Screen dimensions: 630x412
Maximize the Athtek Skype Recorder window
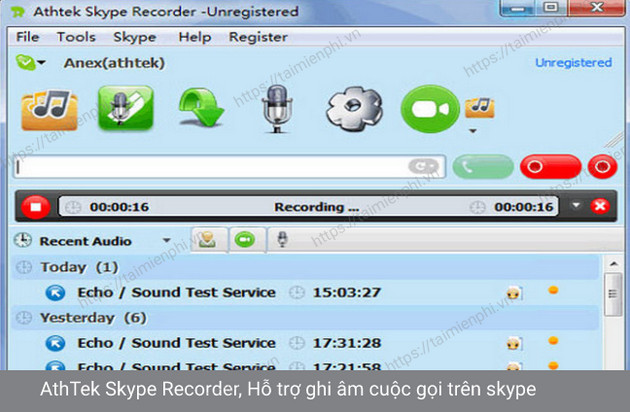[551, 7]
